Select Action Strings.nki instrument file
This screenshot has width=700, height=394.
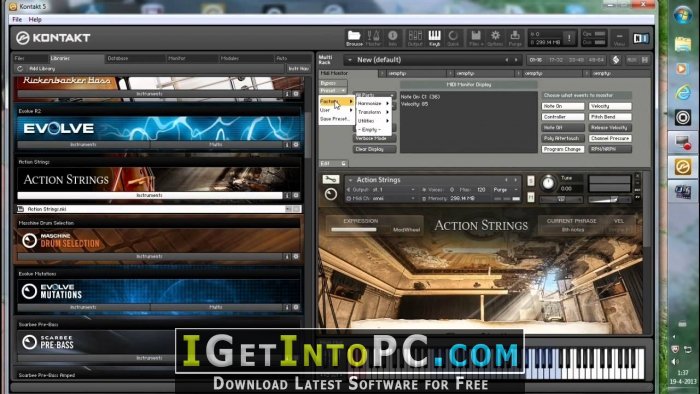pyautogui.click(x=158, y=209)
